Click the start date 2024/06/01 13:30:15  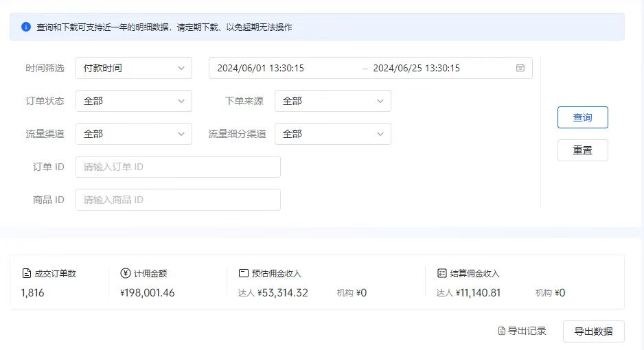[261, 68]
